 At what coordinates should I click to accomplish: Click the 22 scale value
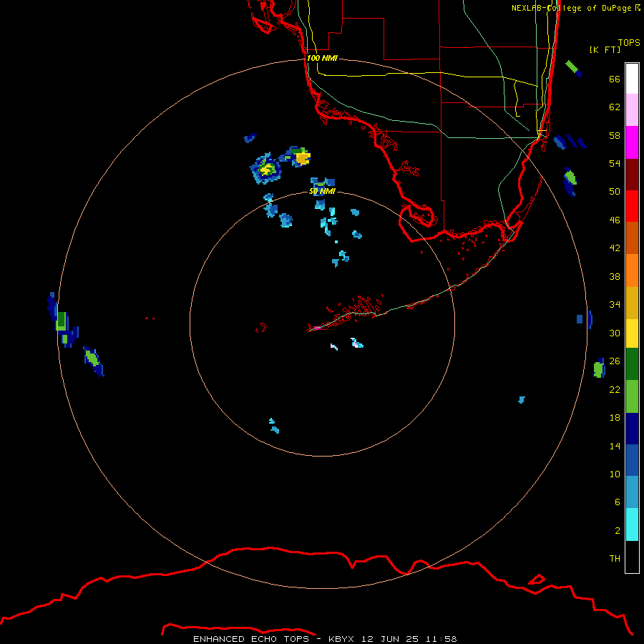point(615,389)
